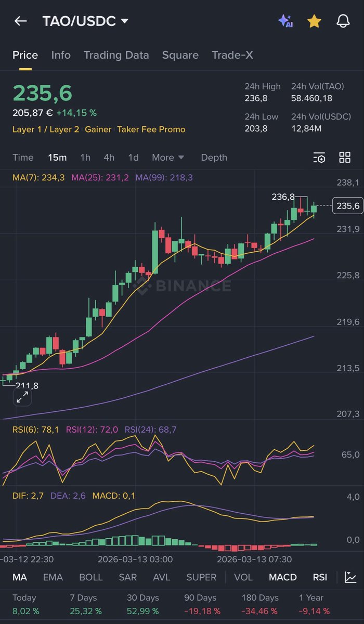This screenshot has width=364, height=624.
Task: Open the AI sparkle assistant icon
Action: pyautogui.click(x=285, y=21)
